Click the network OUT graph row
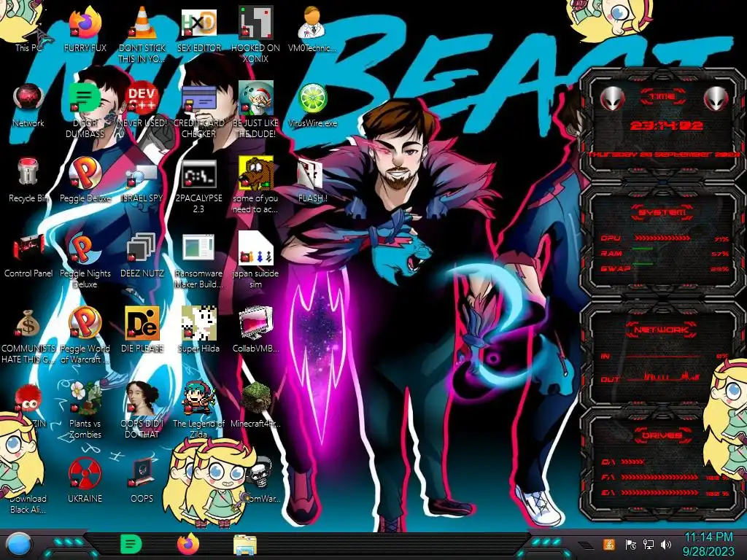747x560 pixels. 650,378
